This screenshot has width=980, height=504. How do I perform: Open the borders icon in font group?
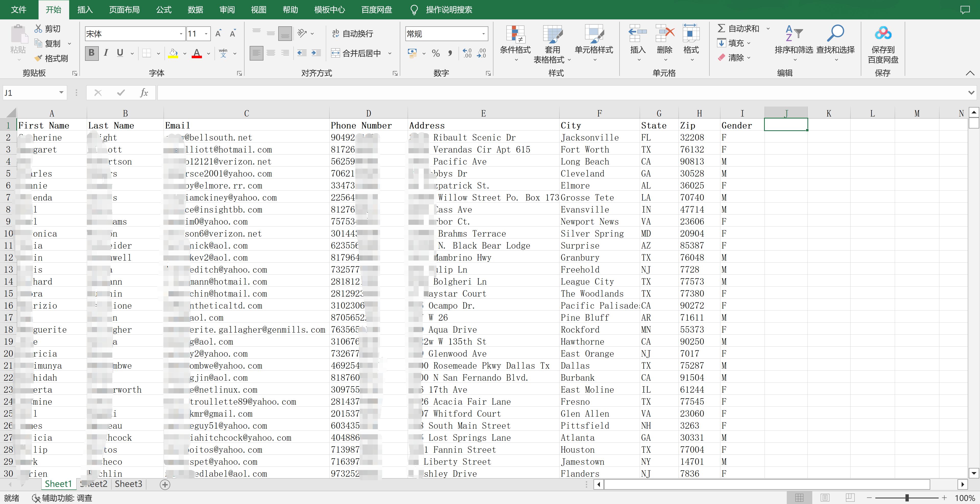[x=147, y=53]
